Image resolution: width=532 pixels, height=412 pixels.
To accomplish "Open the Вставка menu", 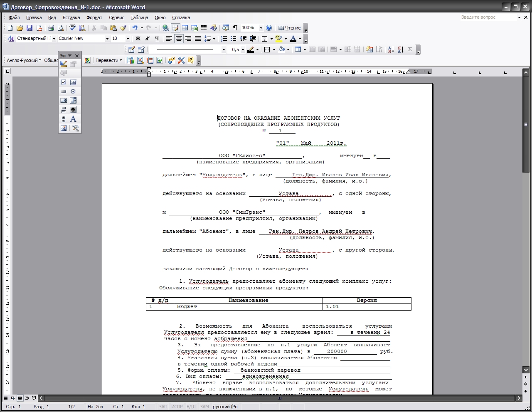I will pyautogui.click(x=71, y=17).
